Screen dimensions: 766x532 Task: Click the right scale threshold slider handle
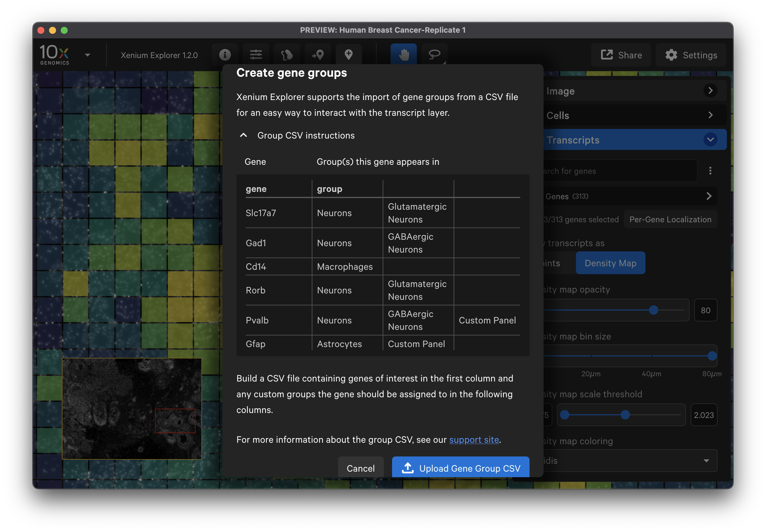pyautogui.click(x=625, y=415)
